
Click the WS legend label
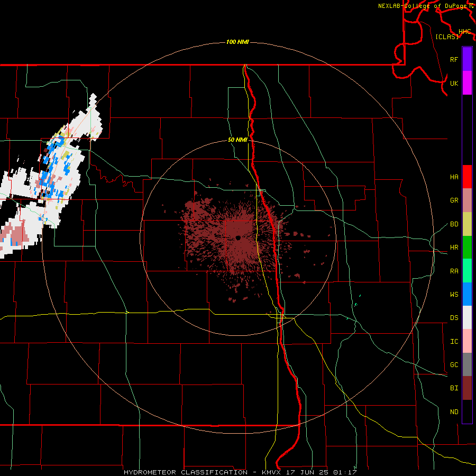pos(454,295)
